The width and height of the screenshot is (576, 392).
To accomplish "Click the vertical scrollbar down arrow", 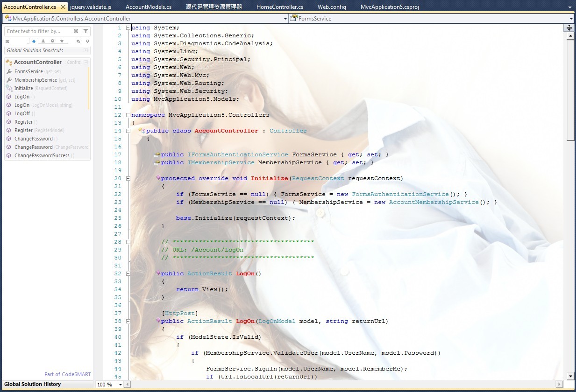I will 570,376.
